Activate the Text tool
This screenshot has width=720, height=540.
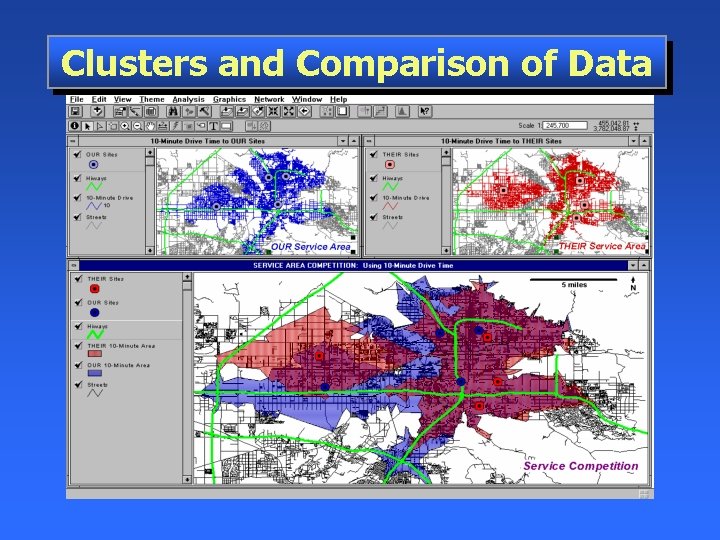click(213, 126)
